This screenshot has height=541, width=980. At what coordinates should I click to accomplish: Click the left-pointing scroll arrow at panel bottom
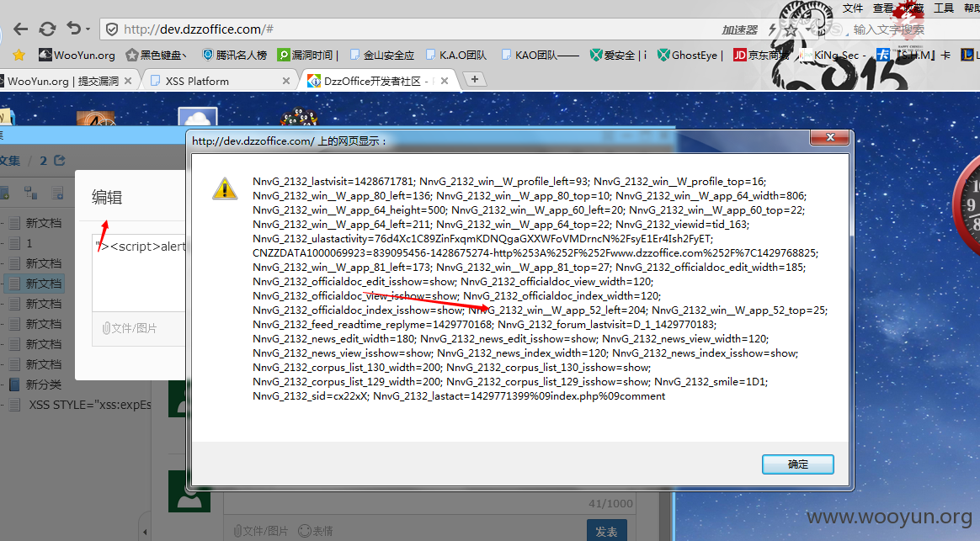click(x=145, y=533)
